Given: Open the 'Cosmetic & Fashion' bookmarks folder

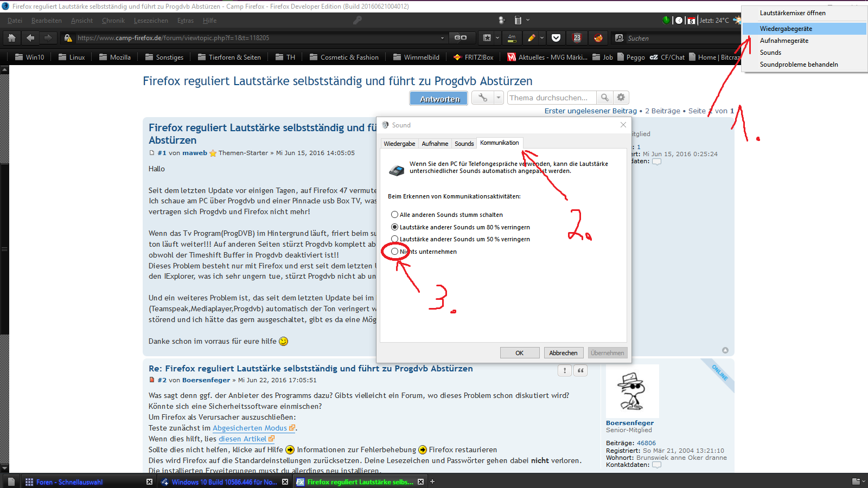Looking at the screenshot, I should tap(344, 57).
